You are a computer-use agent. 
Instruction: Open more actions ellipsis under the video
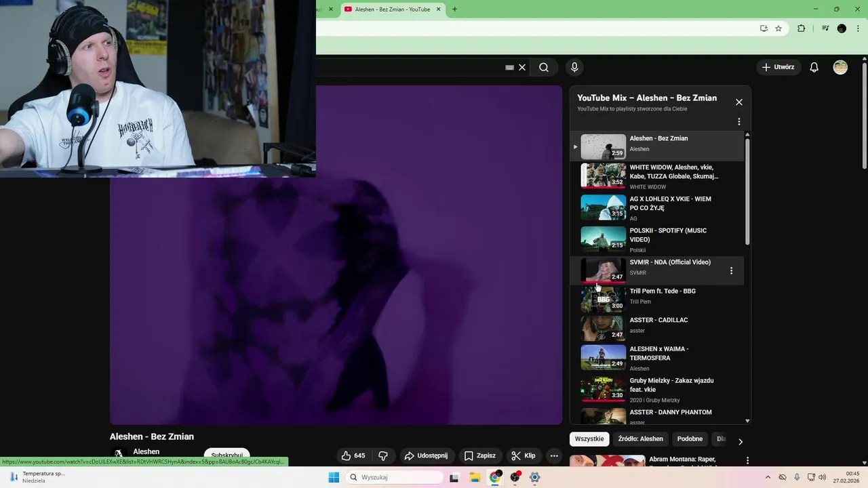(554, 455)
